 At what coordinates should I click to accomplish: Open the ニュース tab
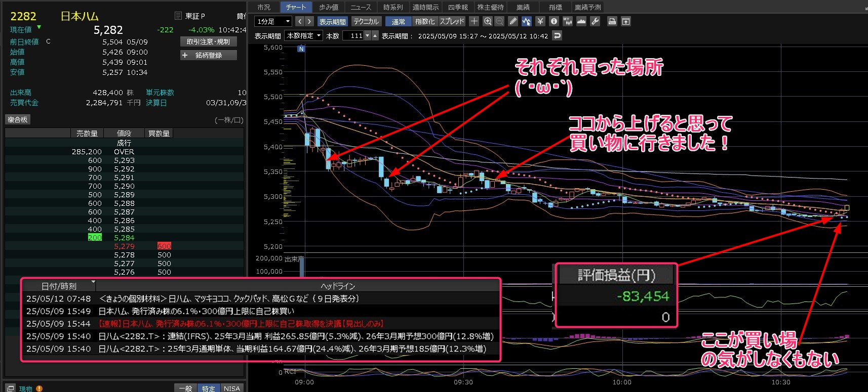point(361,7)
